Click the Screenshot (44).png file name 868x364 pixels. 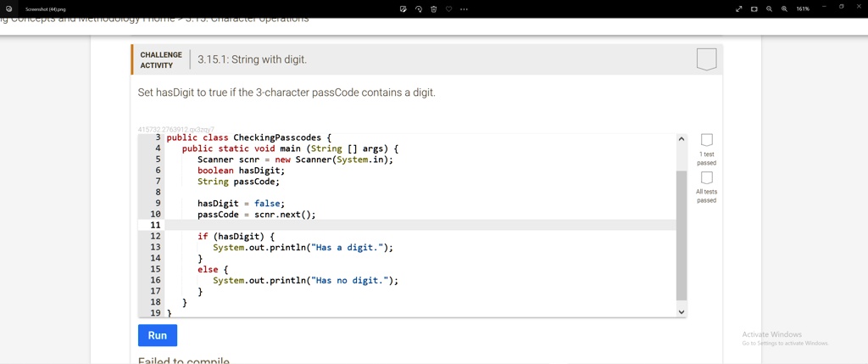(x=46, y=9)
